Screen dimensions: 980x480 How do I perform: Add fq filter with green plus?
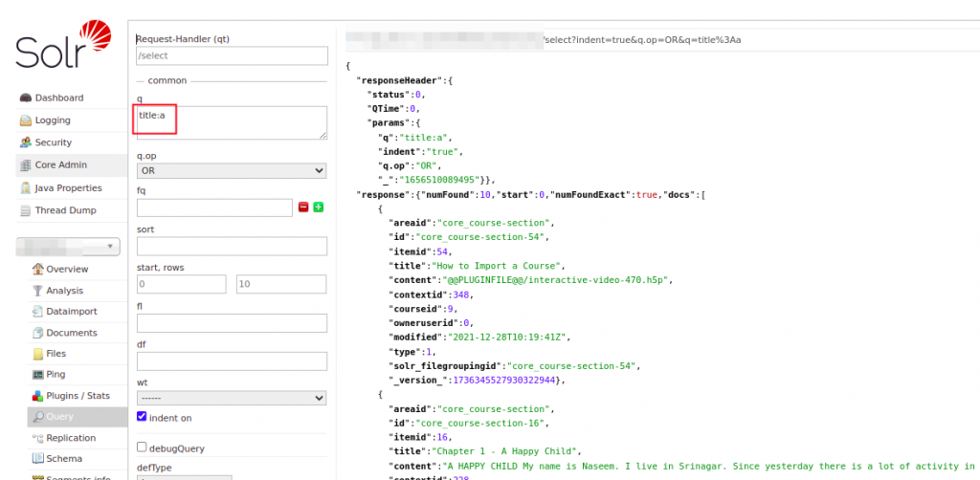coord(318,207)
